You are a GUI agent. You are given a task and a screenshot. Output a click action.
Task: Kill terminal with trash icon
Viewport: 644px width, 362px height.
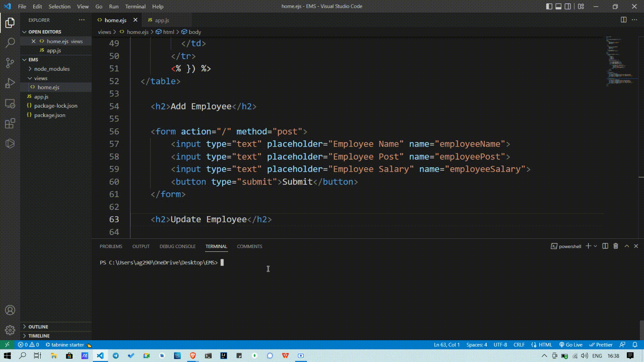[x=615, y=246]
